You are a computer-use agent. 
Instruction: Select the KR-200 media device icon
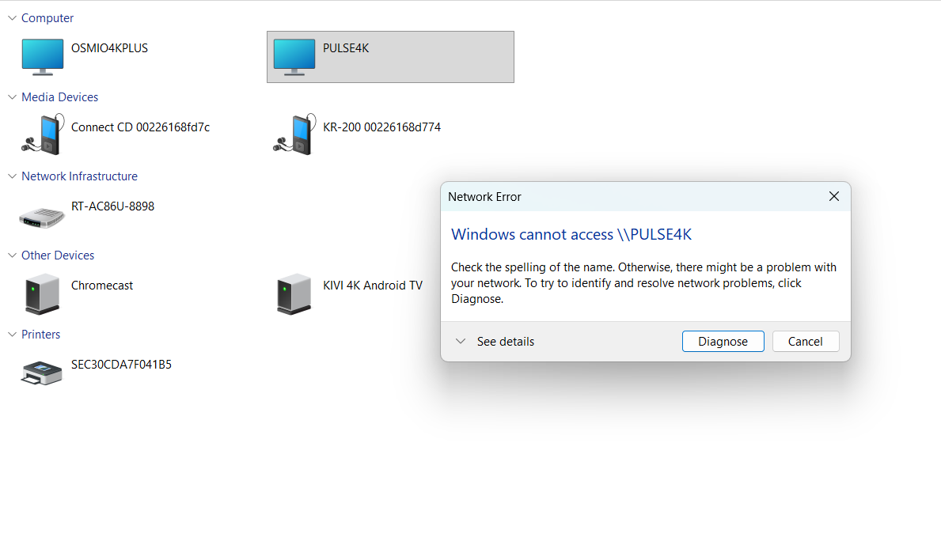(x=294, y=134)
